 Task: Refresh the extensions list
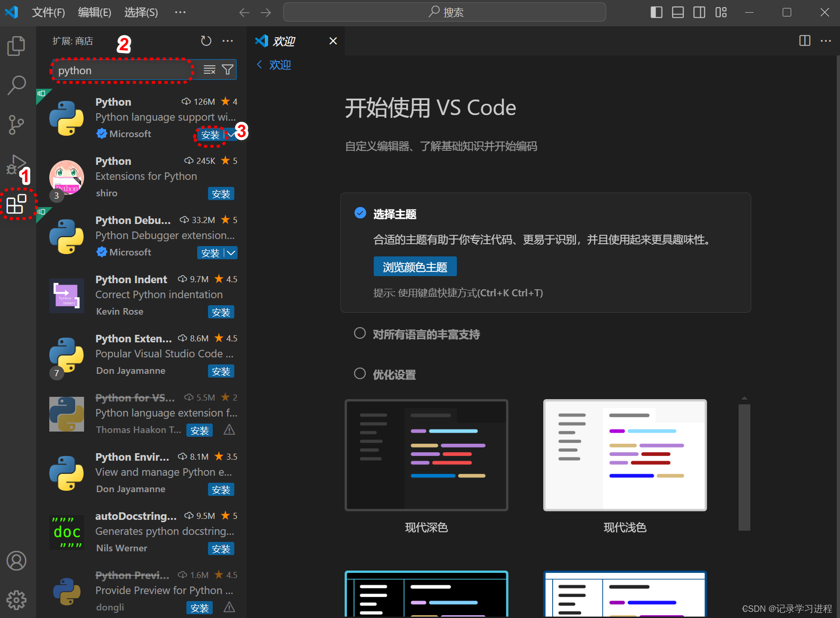point(206,41)
